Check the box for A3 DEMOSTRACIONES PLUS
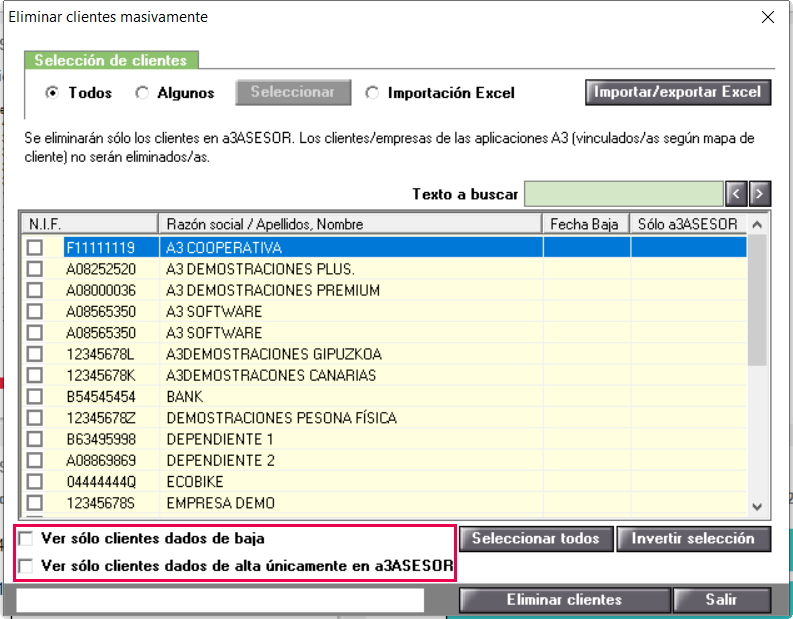 tap(35, 269)
